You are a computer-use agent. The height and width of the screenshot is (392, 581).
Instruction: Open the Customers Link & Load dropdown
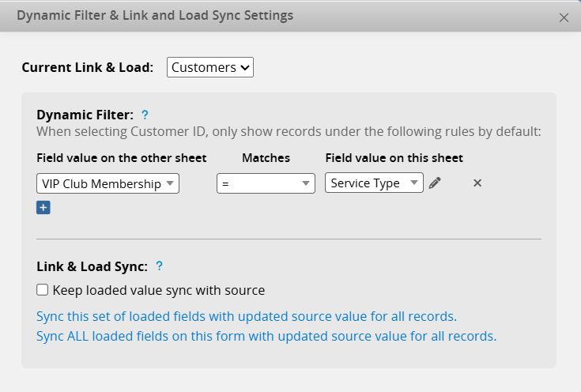coord(209,67)
